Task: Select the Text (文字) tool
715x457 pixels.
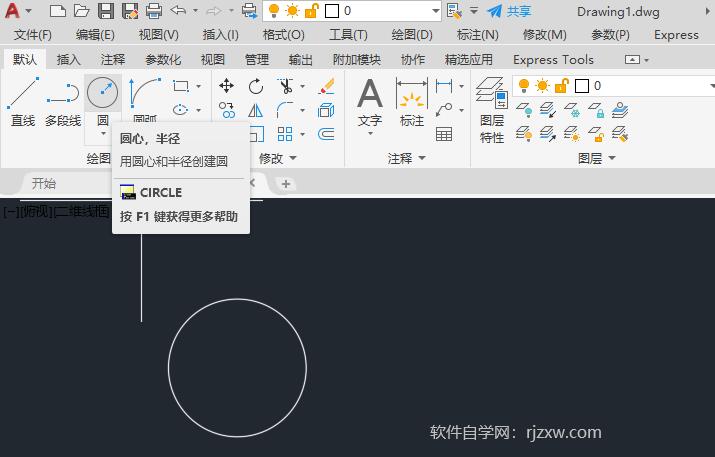Action: coord(370,102)
